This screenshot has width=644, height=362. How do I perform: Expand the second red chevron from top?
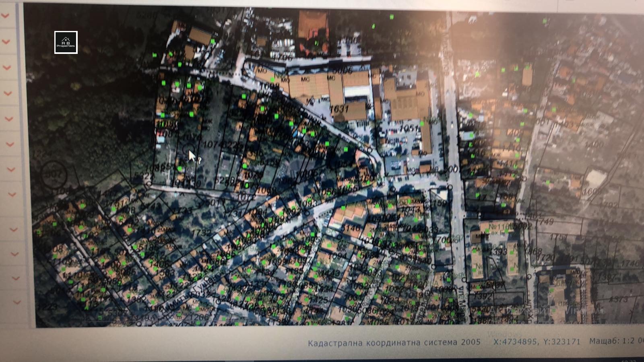6,41
